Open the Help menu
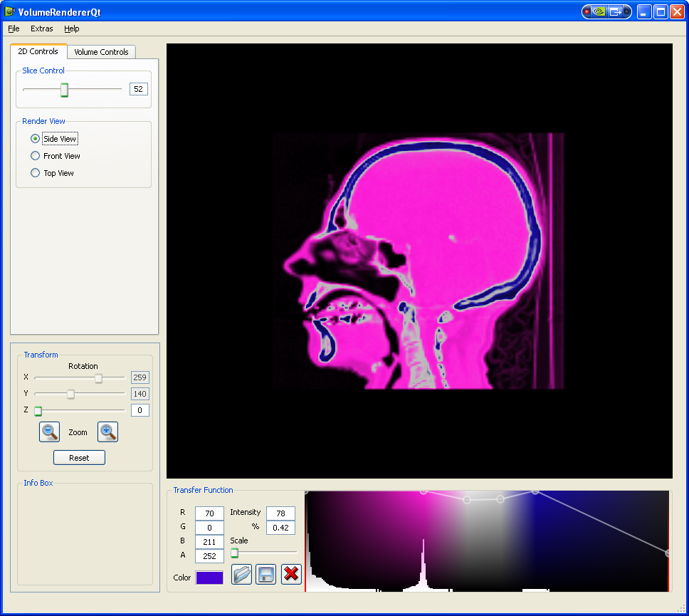Image resolution: width=689 pixels, height=616 pixels. point(72,28)
